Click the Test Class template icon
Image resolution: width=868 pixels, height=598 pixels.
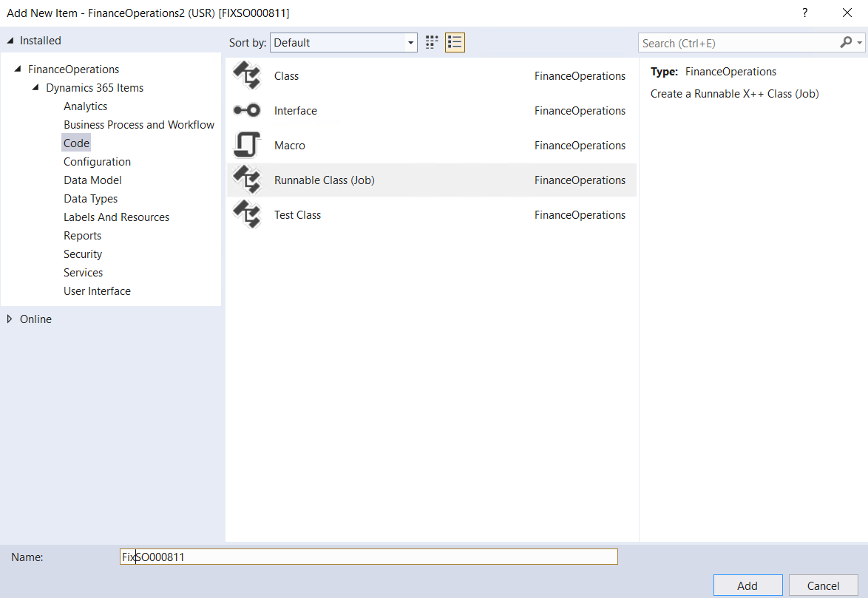point(247,214)
